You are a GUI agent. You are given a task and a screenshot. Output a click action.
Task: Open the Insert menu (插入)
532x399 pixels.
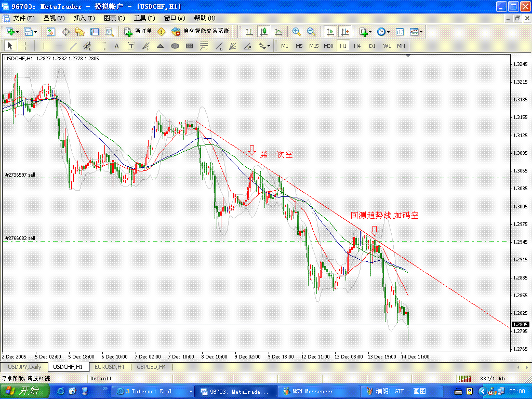(84, 18)
